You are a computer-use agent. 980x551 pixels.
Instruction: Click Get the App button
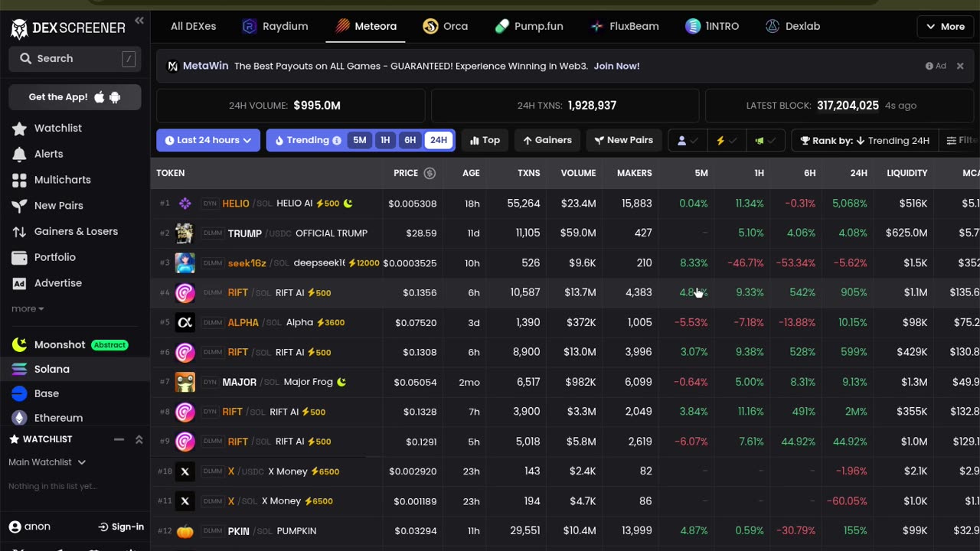[x=75, y=97]
